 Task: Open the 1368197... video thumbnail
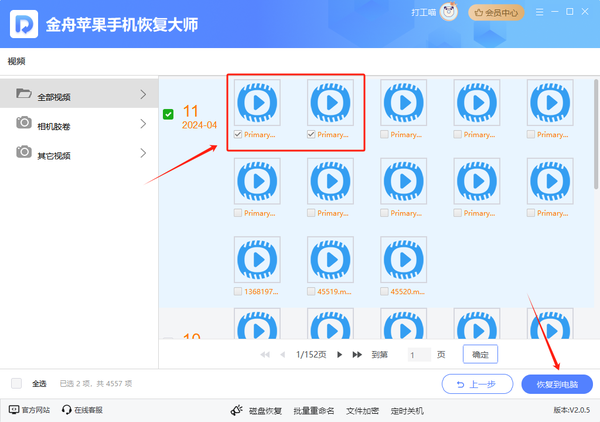pyautogui.click(x=257, y=259)
